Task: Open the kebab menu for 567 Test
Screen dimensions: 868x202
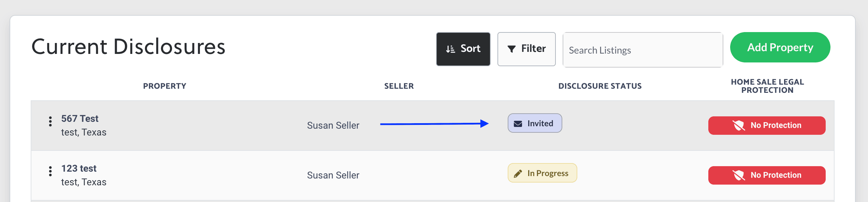Action: [50, 121]
